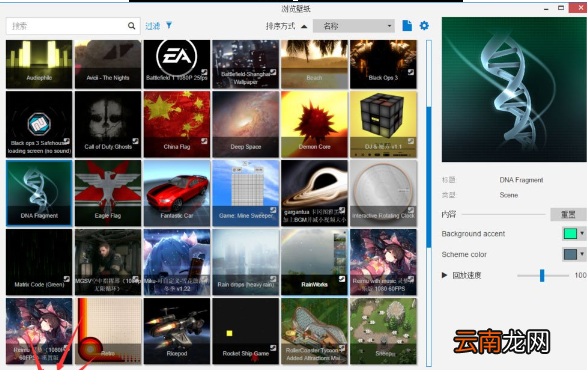
Task: Select the Ricepod wallpaper
Action: (x=177, y=331)
